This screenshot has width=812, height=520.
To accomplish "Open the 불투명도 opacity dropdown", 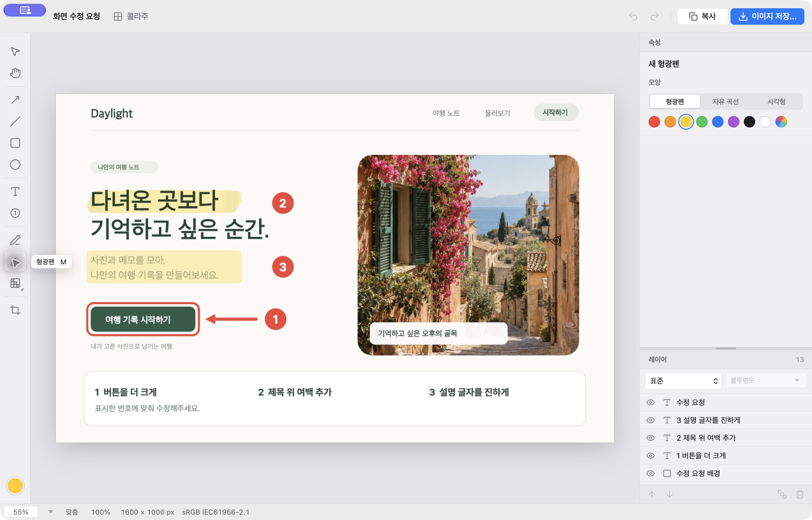I will pyautogui.click(x=766, y=380).
